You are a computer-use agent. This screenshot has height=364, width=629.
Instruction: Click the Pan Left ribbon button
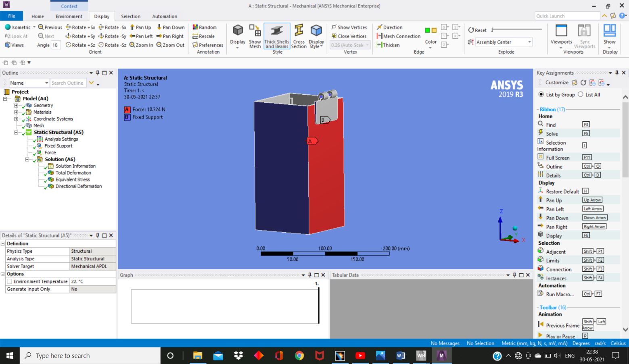point(141,36)
